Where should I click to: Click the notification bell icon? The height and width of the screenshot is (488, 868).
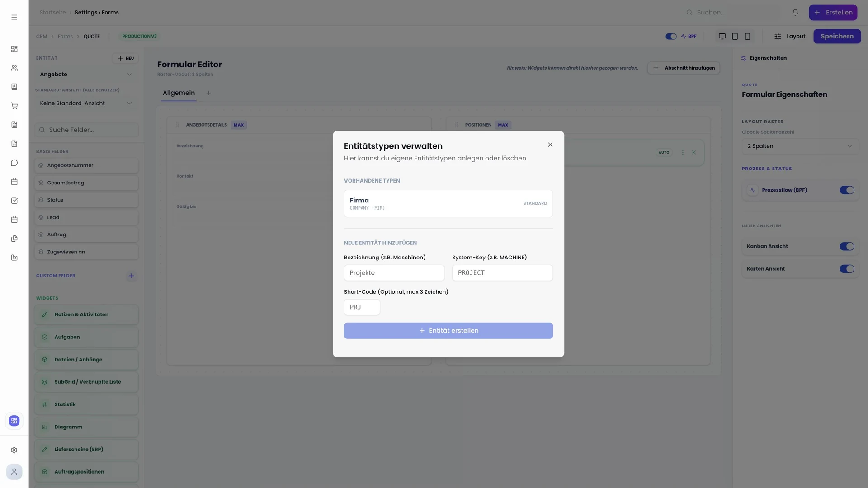click(x=795, y=13)
